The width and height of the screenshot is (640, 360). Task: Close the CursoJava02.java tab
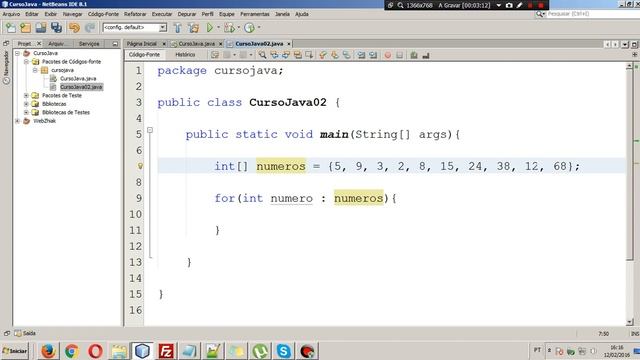pos(289,44)
